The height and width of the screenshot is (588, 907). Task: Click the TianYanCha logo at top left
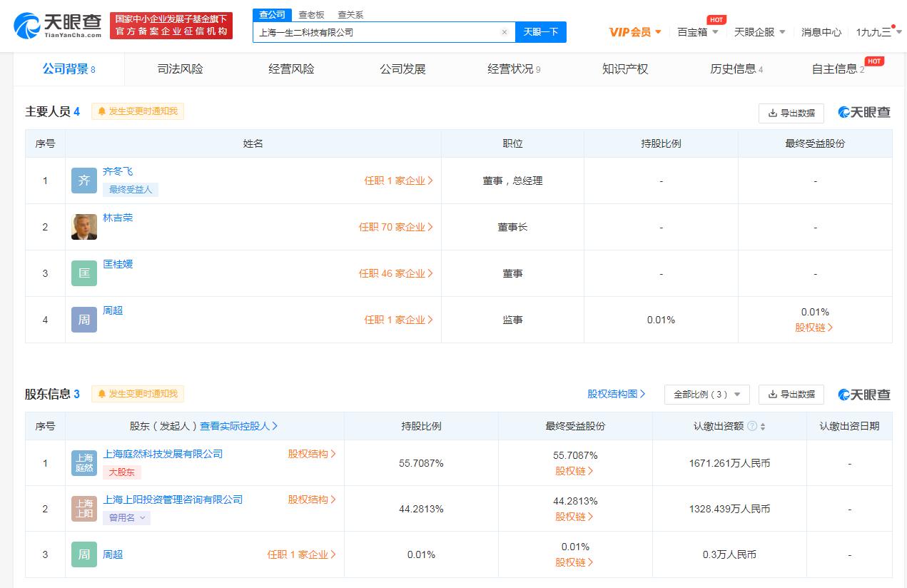tap(58, 26)
